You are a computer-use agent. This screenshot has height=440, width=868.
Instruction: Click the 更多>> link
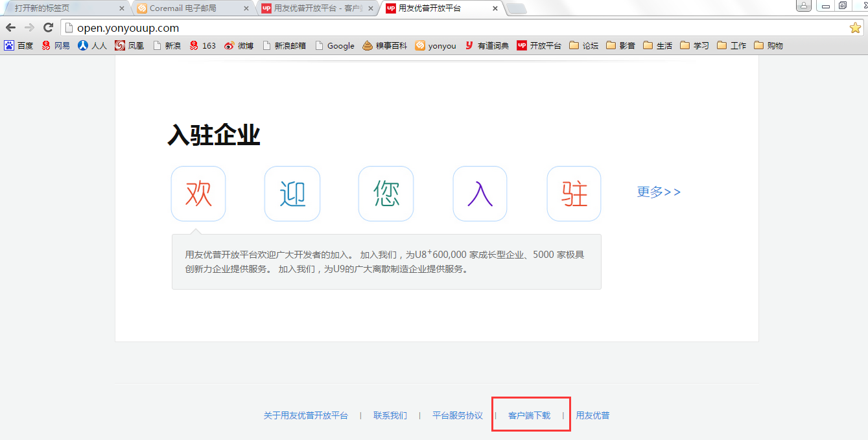point(659,192)
